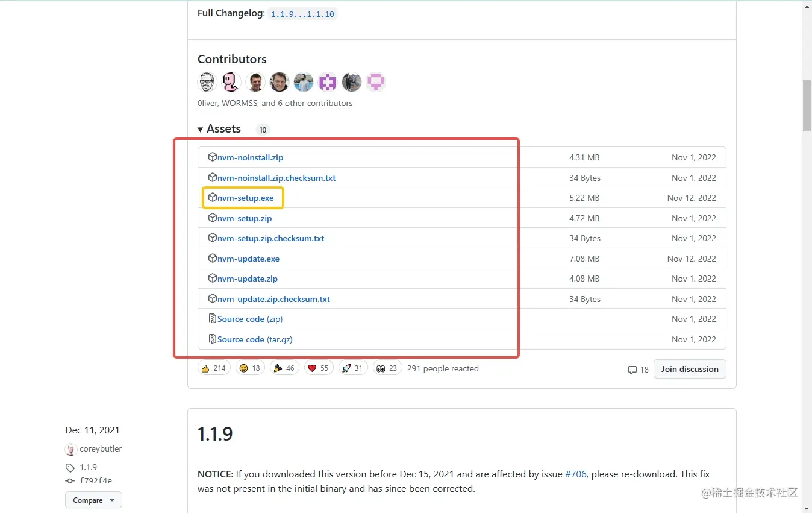Click the '291 people reacted' text

tap(443, 368)
